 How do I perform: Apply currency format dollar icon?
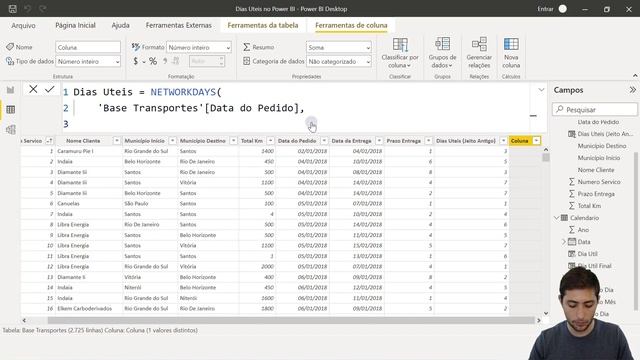click(x=136, y=61)
